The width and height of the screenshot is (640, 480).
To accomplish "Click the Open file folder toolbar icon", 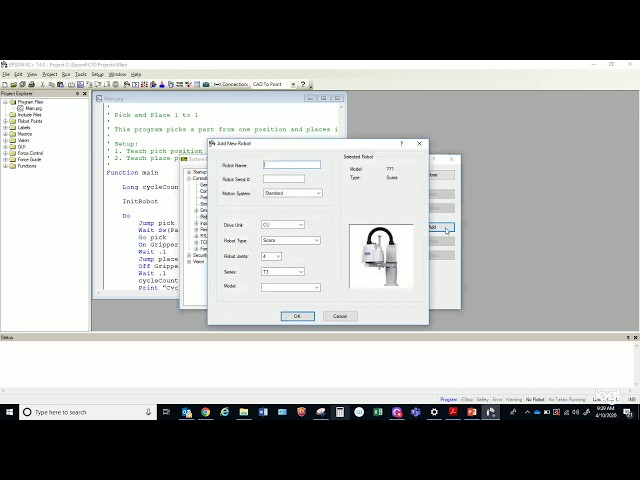I will click(x=13, y=84).
